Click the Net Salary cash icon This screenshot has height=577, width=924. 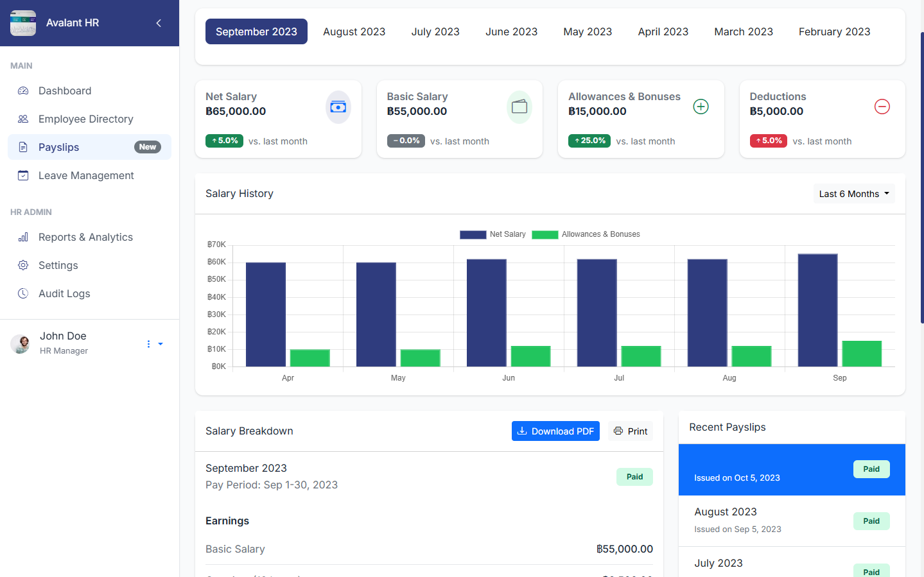[x=338, y=107]
